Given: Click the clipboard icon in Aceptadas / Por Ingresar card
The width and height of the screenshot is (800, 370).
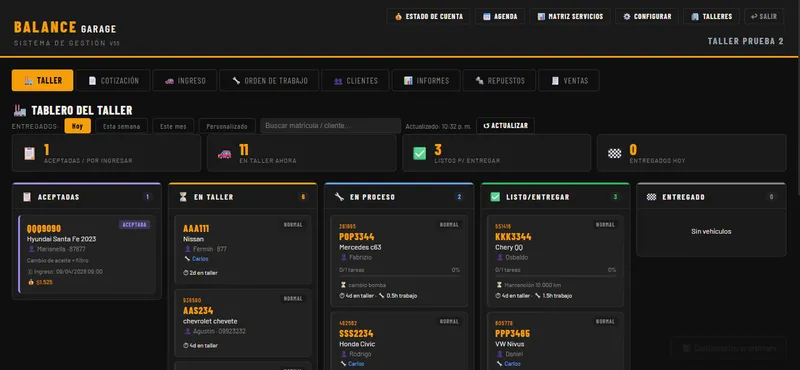Looking at the screenshot, I should 30,153.
